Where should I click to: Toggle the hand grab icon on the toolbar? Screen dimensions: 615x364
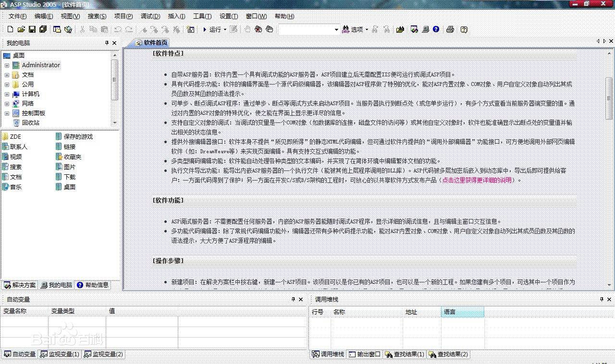click(270, 29)
